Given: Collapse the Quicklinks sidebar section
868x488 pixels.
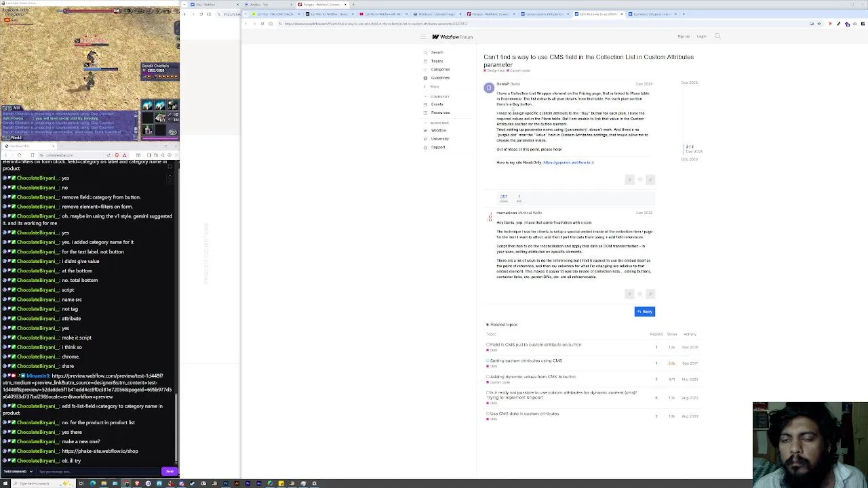Looking at the screenshot, I should pos(439,123).
